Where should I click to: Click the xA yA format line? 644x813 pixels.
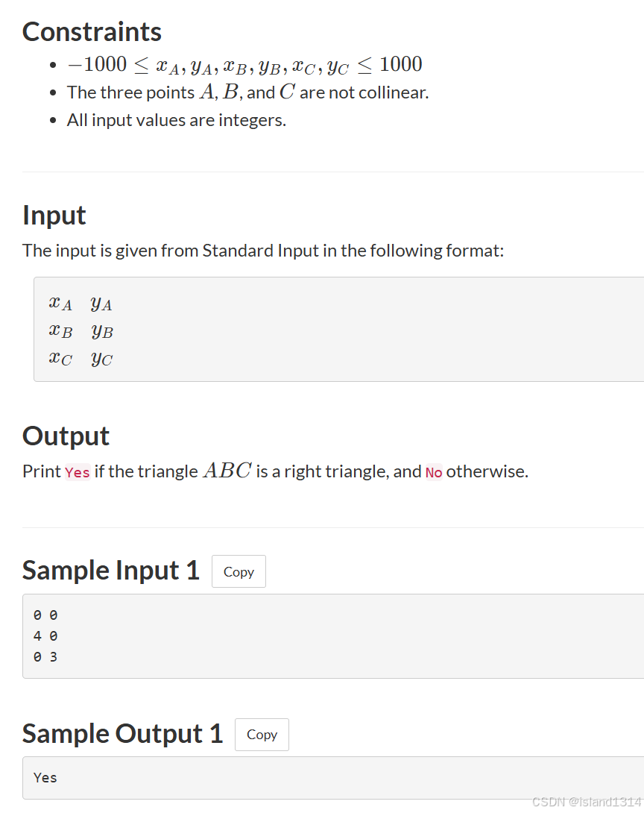[80, 304]
